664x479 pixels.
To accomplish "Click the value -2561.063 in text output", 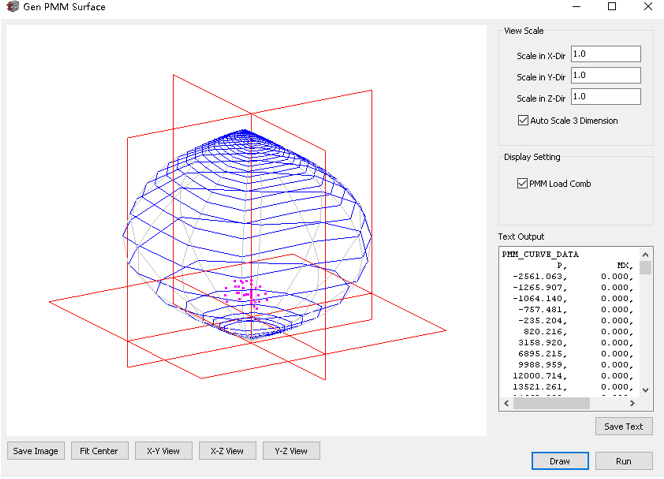I will pos(540,277).
